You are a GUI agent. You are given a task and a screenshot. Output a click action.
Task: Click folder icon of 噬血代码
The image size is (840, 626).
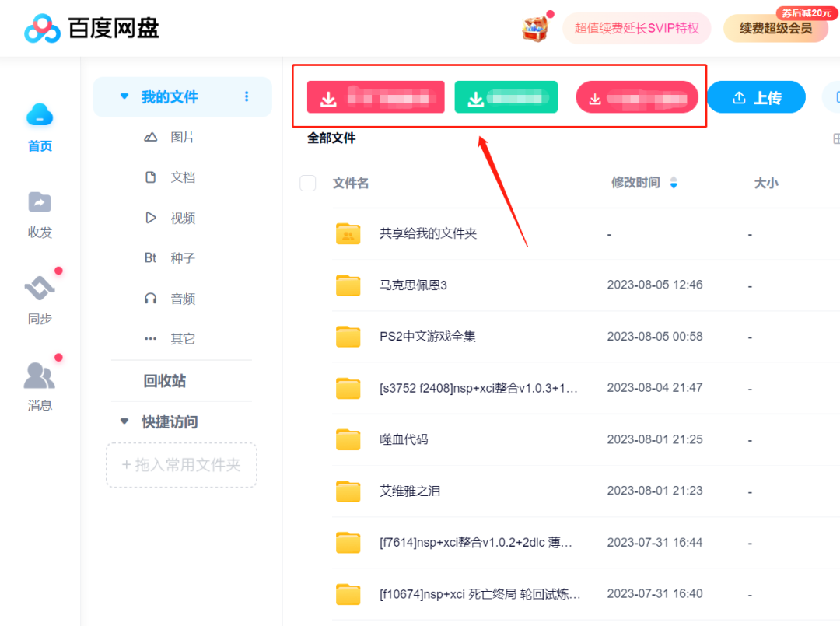[x=348, y=439]
